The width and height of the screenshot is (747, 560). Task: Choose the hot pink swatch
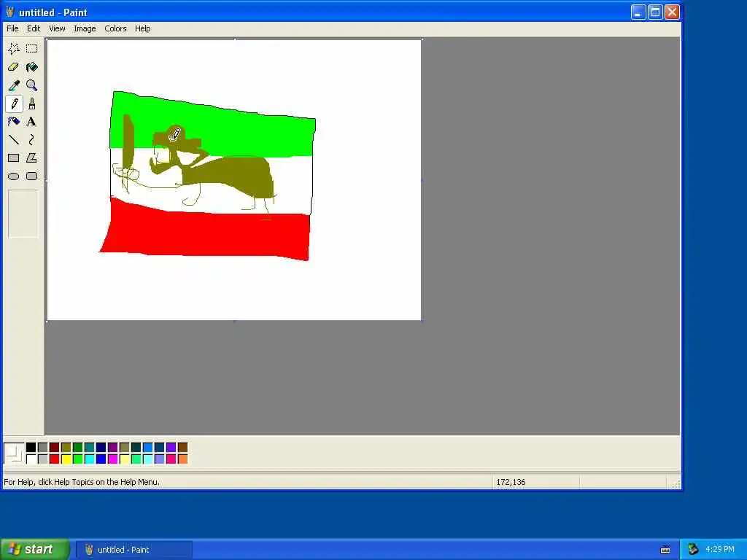[171, 459]
